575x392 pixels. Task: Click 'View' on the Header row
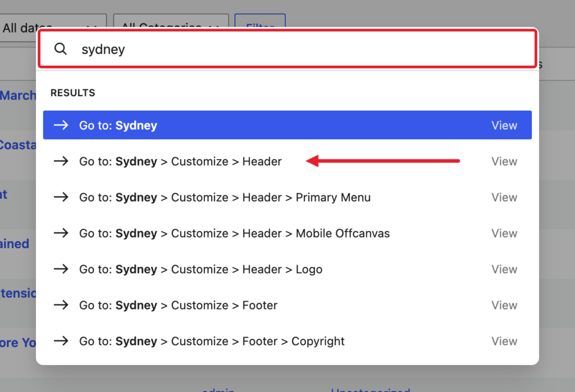coord(504,161)
